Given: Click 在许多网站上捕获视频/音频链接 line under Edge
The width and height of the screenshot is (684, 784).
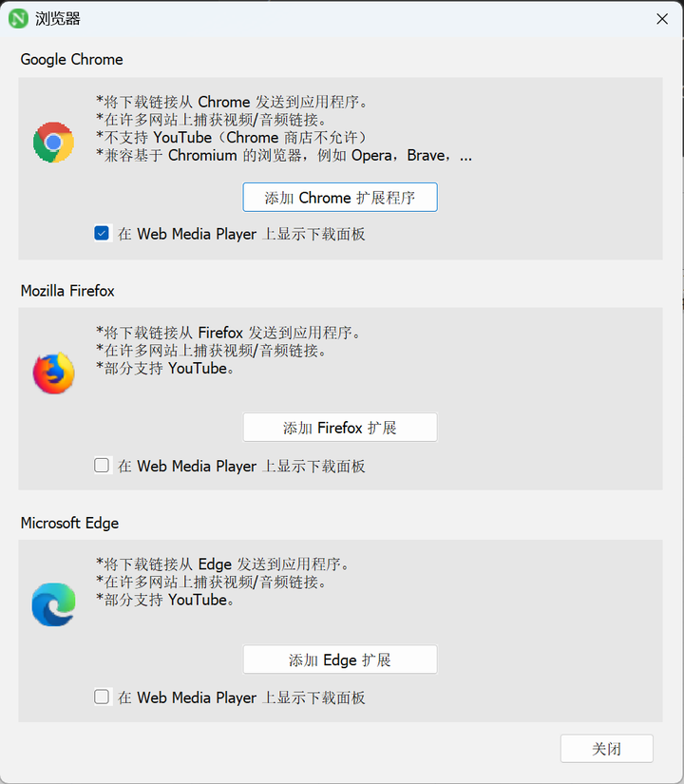Looking at the screenshot, I should coord(211,583).
